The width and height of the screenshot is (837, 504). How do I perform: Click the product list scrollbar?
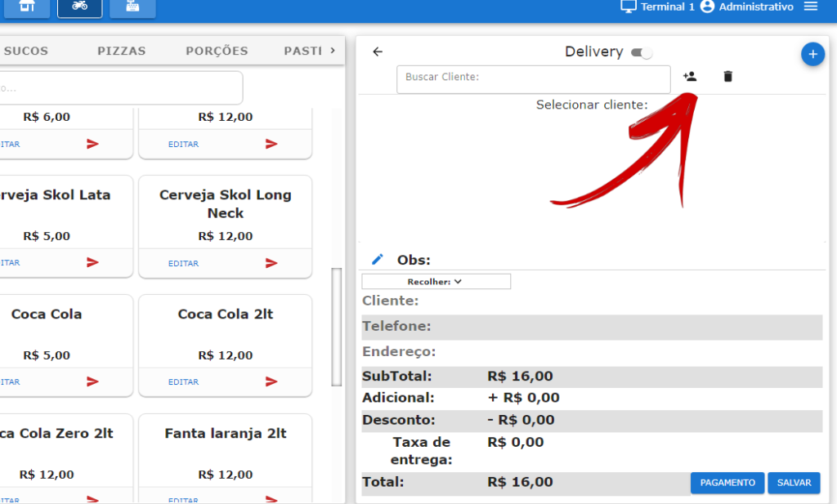pyautogui.click(x=336, y=327)
